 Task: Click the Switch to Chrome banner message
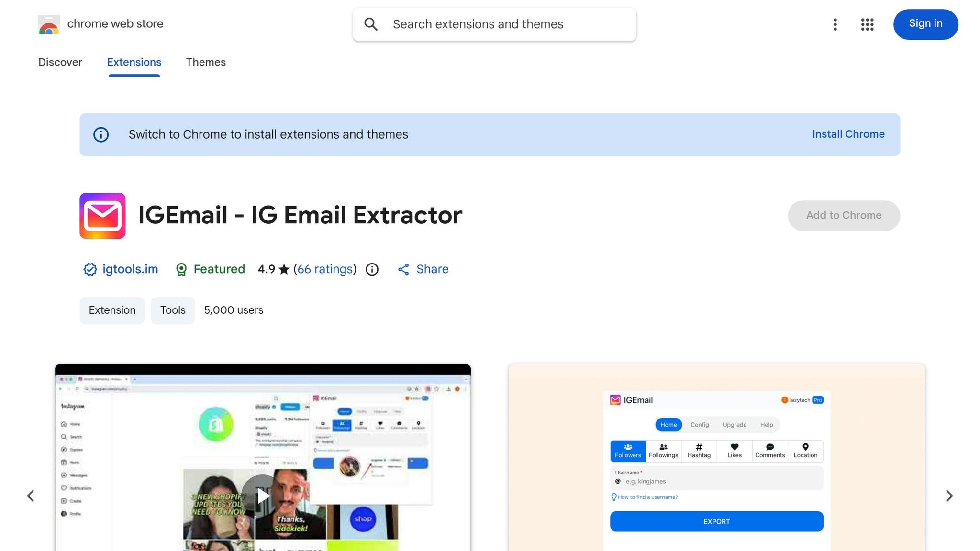268,134
